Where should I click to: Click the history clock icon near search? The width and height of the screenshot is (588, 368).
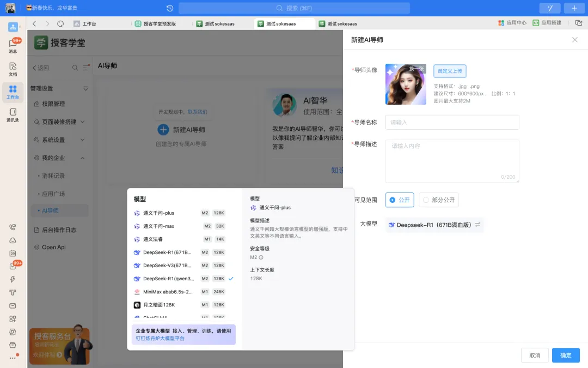tap(170, 8)
